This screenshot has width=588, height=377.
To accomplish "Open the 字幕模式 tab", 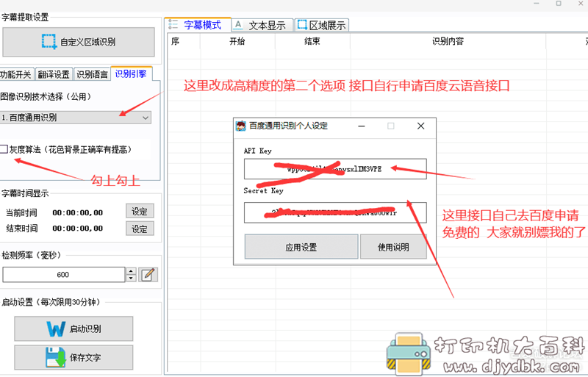I will [x=198, y=25].
